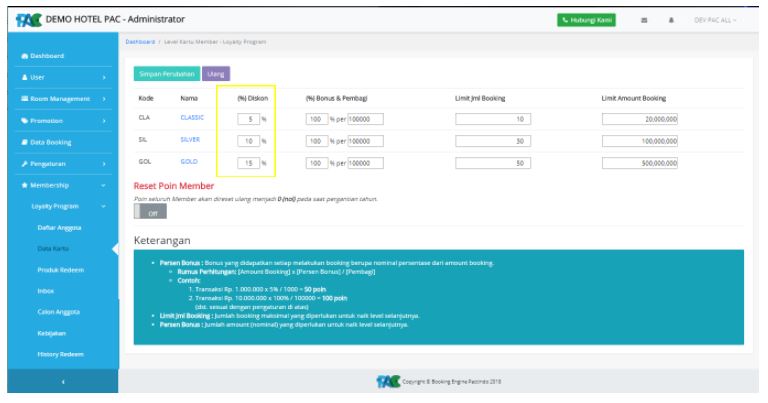Click the Pengaturan wrench icon
768x403 pixels.
tap(24, 164)
